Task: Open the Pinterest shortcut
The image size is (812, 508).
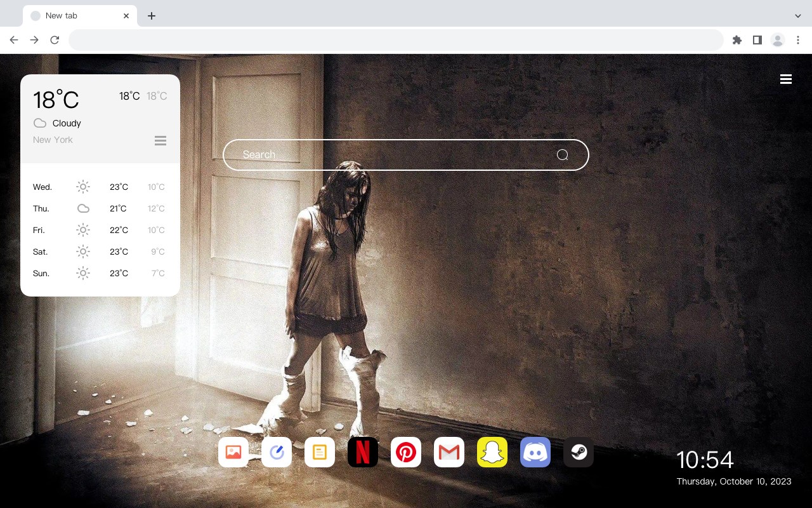Action: pos(406,452)
